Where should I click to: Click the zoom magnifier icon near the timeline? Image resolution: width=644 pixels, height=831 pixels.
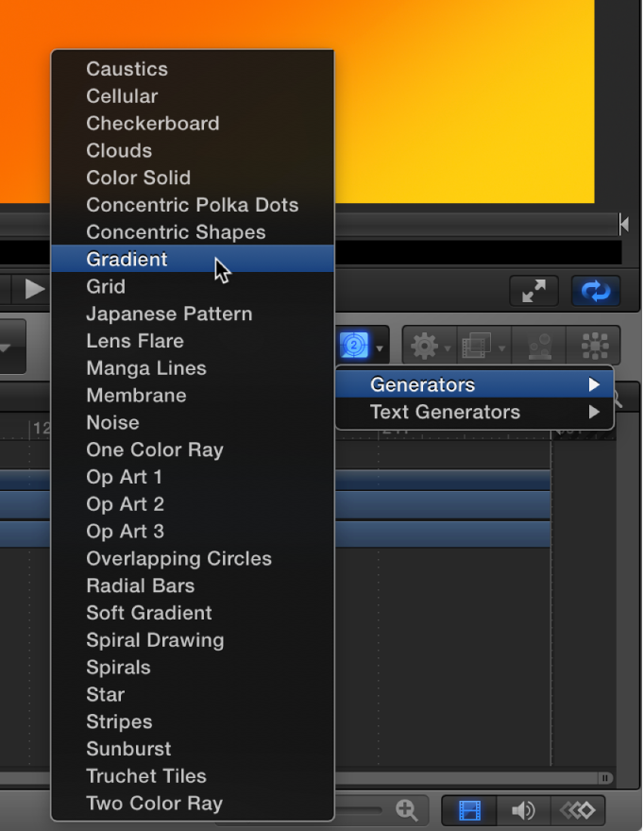tap(408, 810)
